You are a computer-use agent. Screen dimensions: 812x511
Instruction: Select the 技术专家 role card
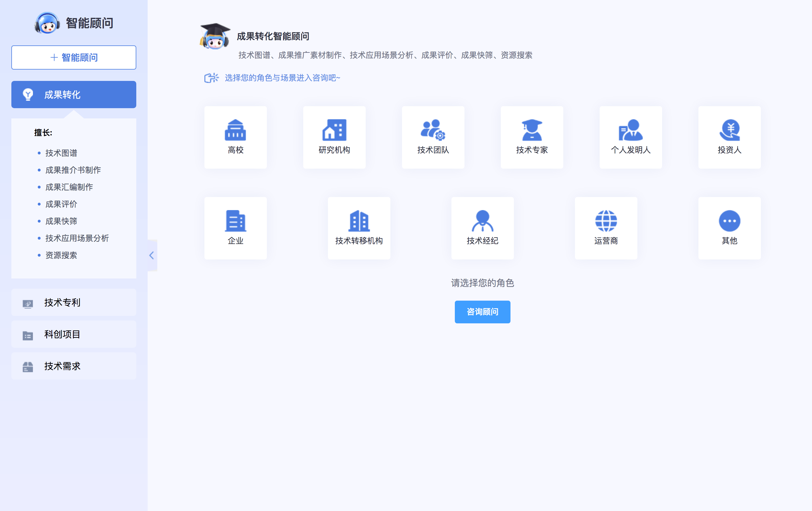click(532, 137)
